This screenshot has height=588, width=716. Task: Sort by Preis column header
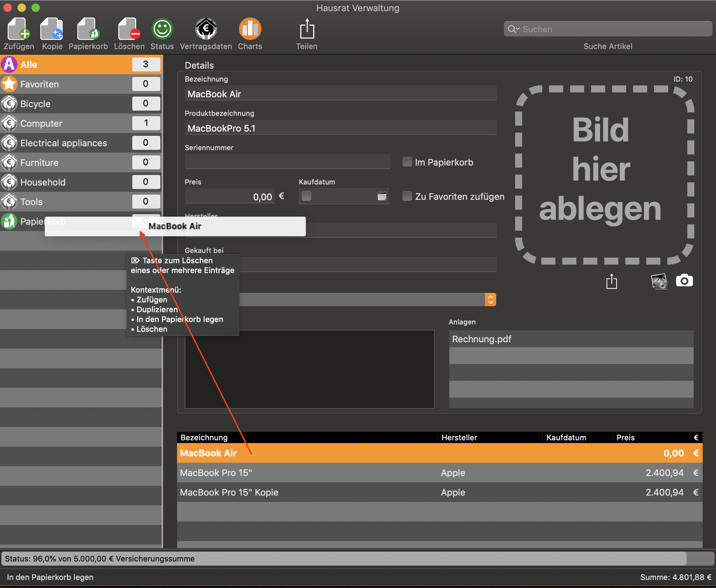(x=651, y=437)
